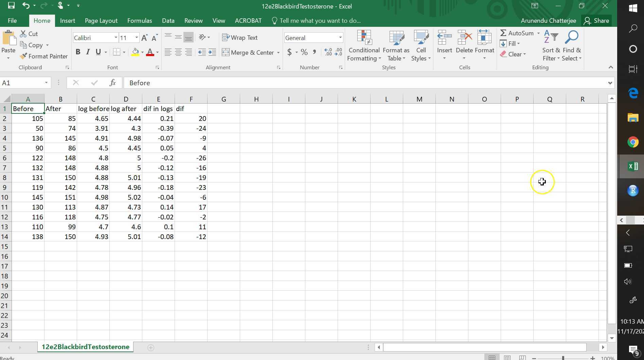Open the font name dropdown
Image resolution: width=644 pixels, height=360 pixels.
coord(116,37)
